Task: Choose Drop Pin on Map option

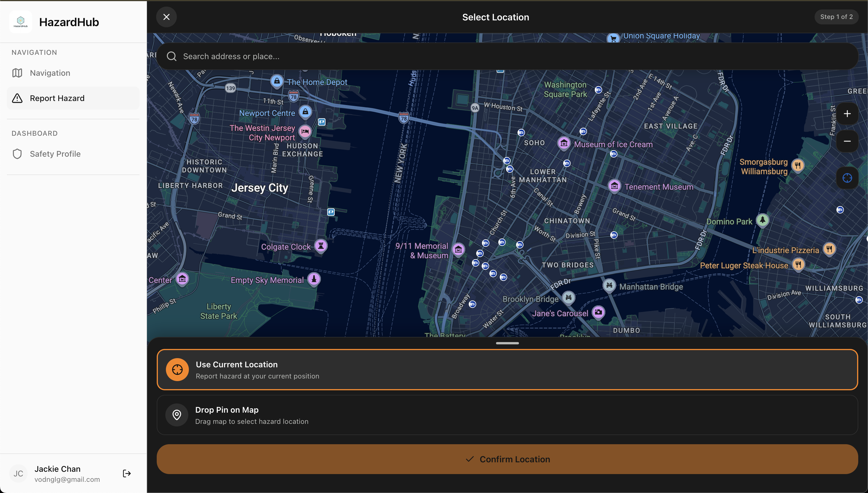Action: (x=507, y=415)
